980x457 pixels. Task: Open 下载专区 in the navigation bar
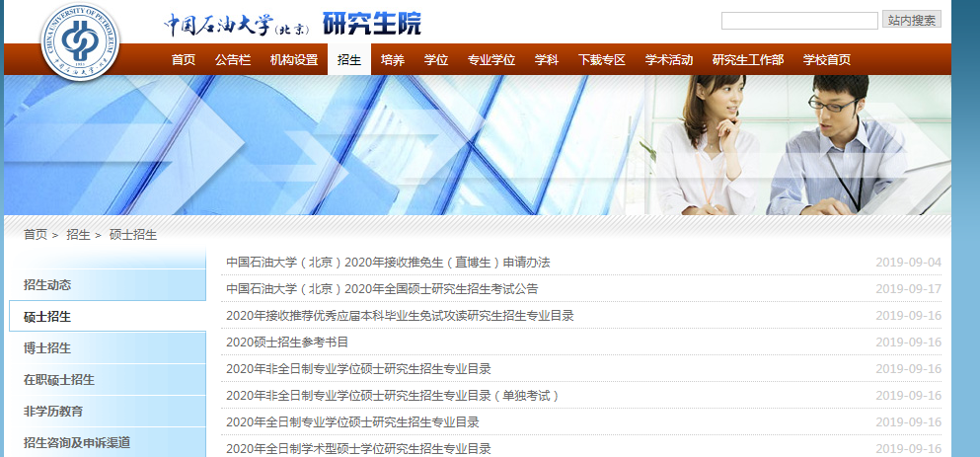pyautogui.click(x=602, y=60)
